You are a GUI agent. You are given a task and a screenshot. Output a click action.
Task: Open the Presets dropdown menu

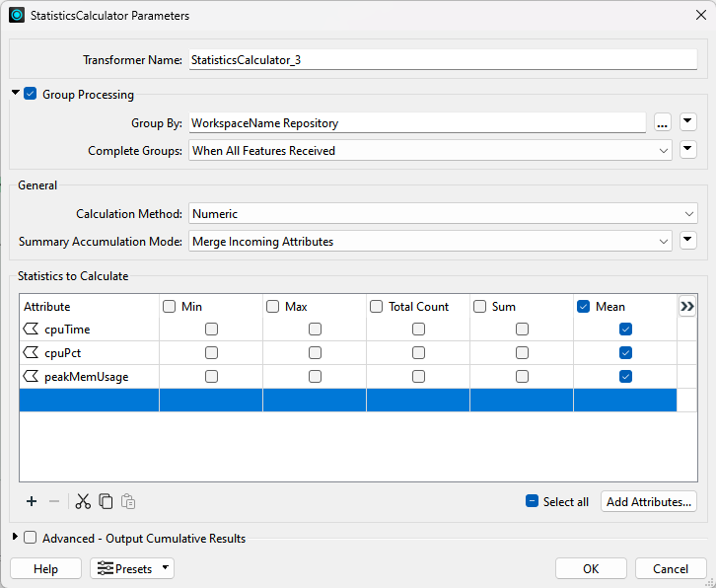tap(132, 568)
